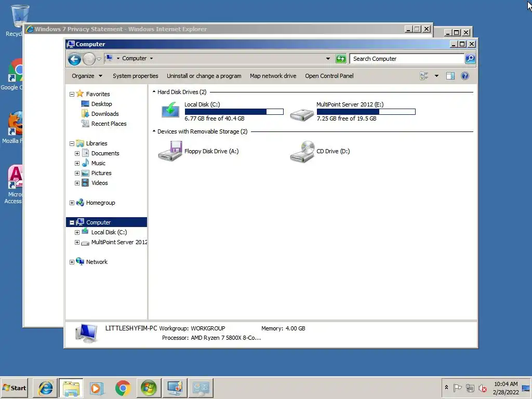
Task: Click Map network drive
Action: coord(273,76)
